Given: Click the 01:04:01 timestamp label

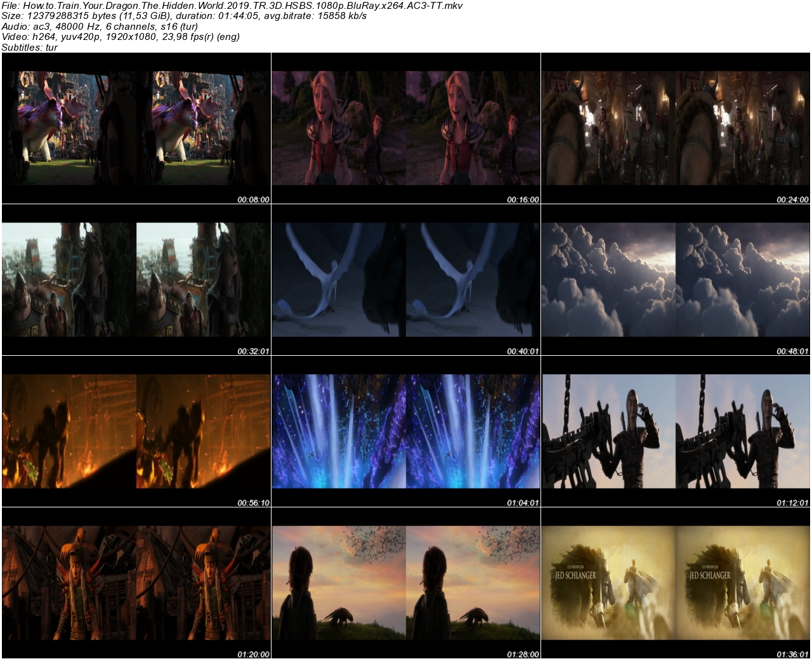Looking at the screenshot, I should pos(523,502).
